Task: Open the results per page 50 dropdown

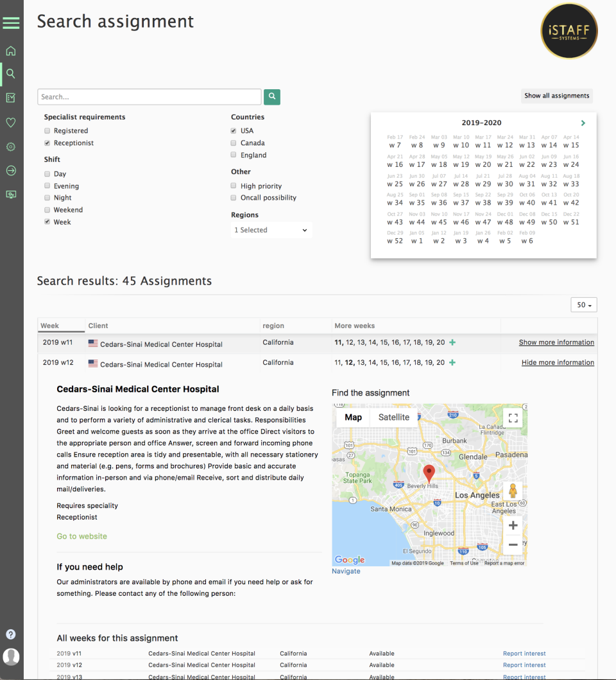Action: [584, 305]
